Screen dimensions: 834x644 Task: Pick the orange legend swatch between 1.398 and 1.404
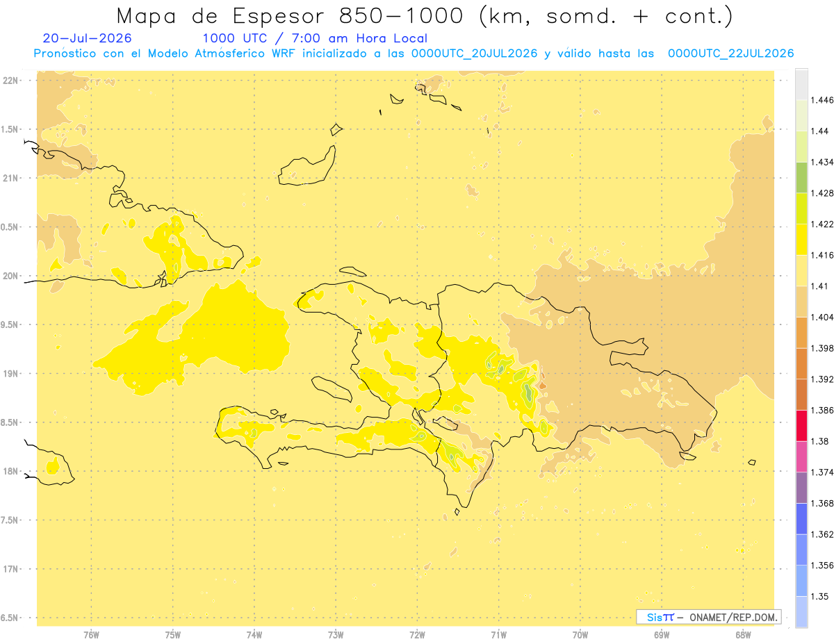[801, 332]
